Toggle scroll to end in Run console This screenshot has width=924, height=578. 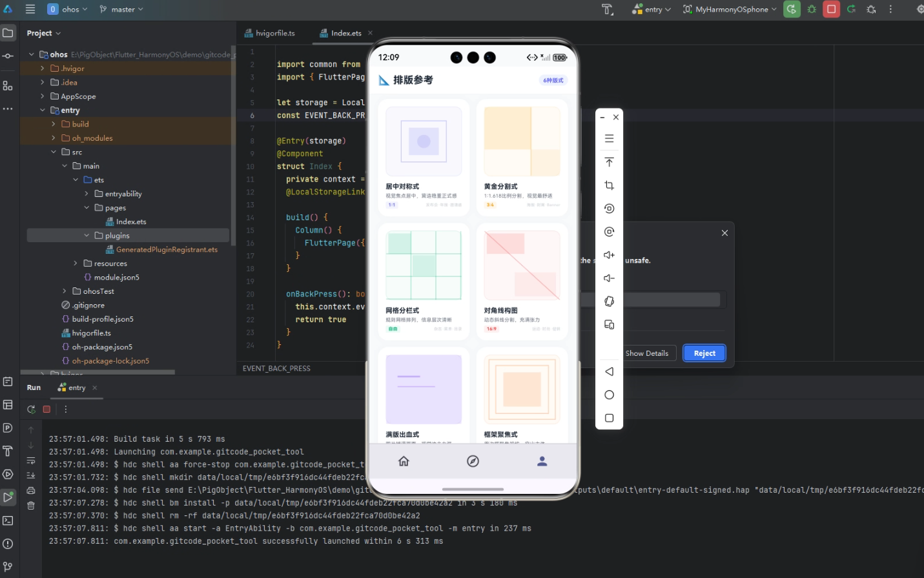coord(31,475)
